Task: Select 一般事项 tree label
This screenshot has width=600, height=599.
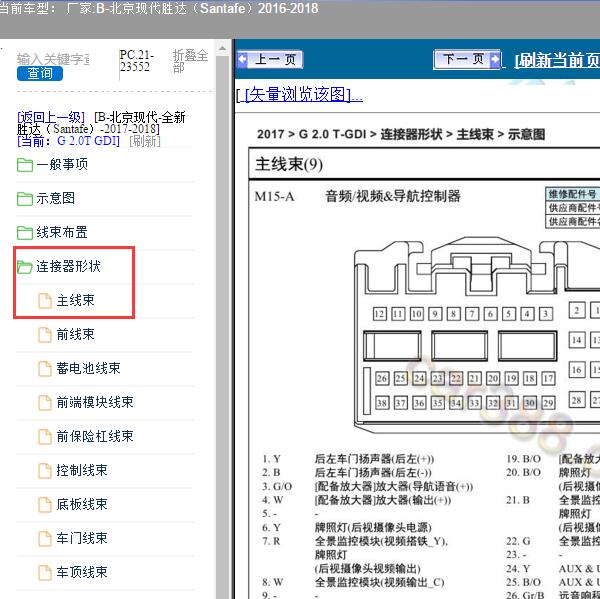Action: click(x=62, y=165)
